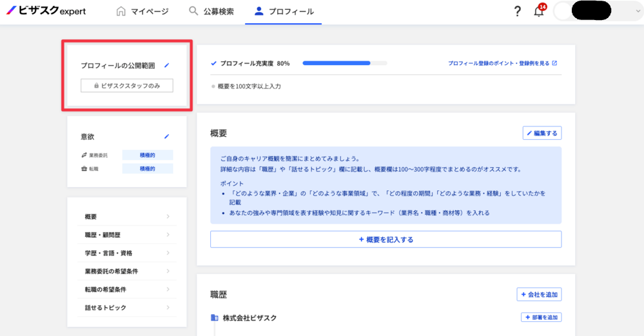Viewport: 644px width, 336px height.
Task: Jump to 概要 section in sidebar
Action: [x=127, y=217]
